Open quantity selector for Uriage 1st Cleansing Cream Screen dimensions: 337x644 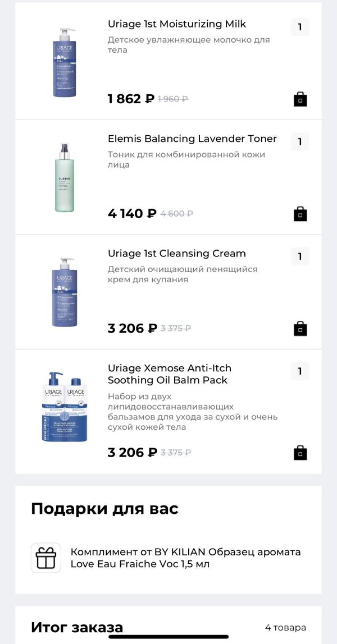click(300, 256)
